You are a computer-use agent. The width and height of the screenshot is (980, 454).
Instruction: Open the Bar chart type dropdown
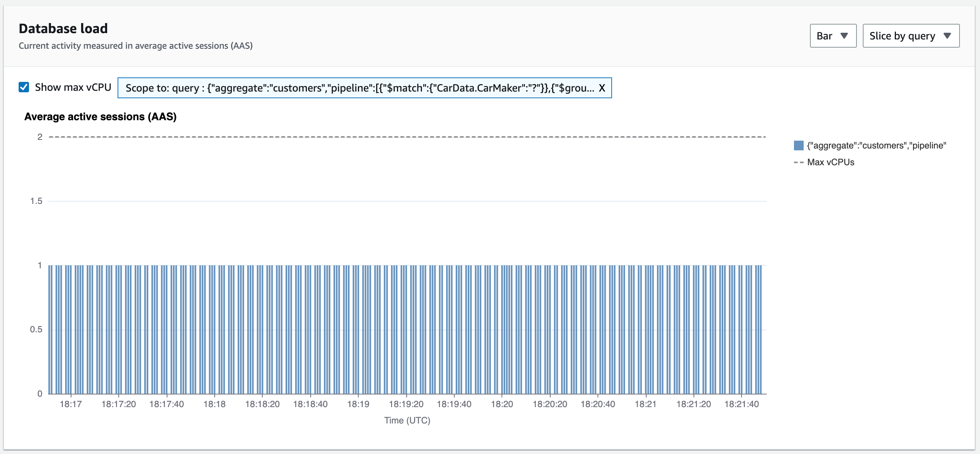pos(832,36)
